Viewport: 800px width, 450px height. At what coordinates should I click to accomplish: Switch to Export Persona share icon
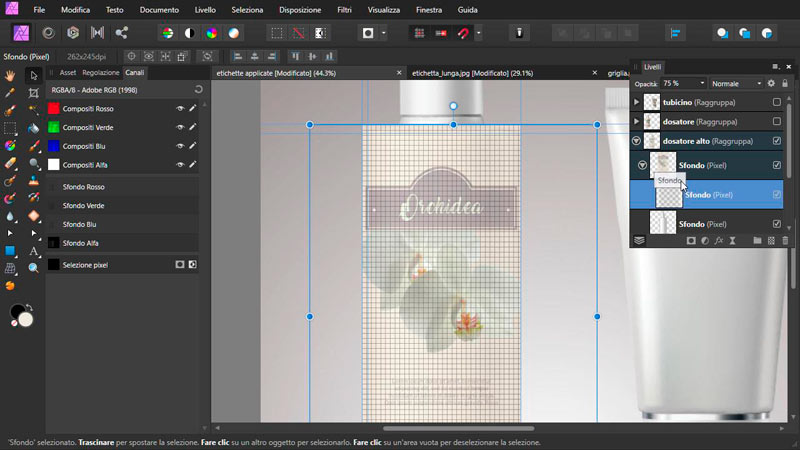click(x=121, y=33)
